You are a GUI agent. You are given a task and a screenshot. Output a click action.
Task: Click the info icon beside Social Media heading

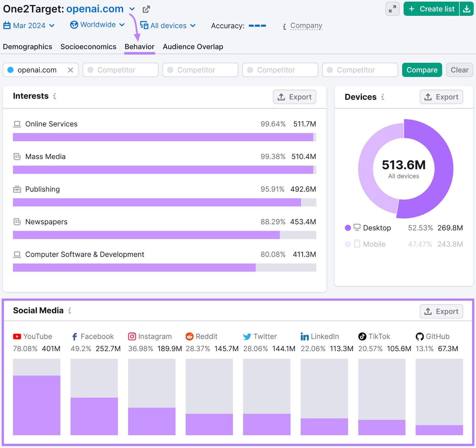click(70, 311)
